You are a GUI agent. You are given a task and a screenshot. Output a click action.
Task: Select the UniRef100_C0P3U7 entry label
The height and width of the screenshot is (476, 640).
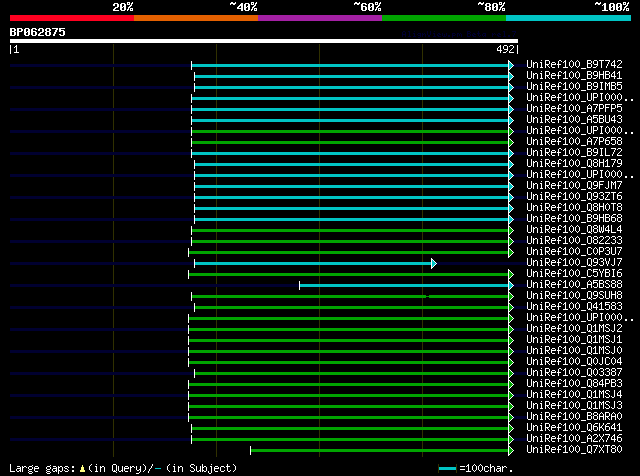(x=574, y=251)
